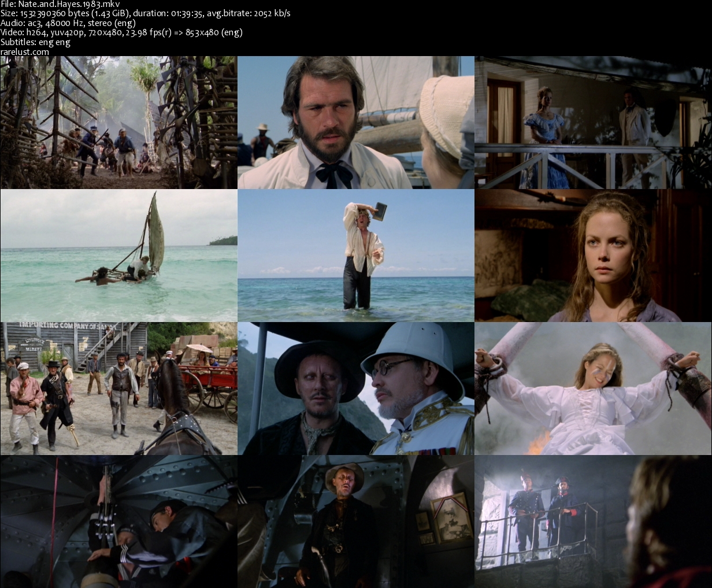Select the dark riveted metal fight scene thumbnail

118,522
